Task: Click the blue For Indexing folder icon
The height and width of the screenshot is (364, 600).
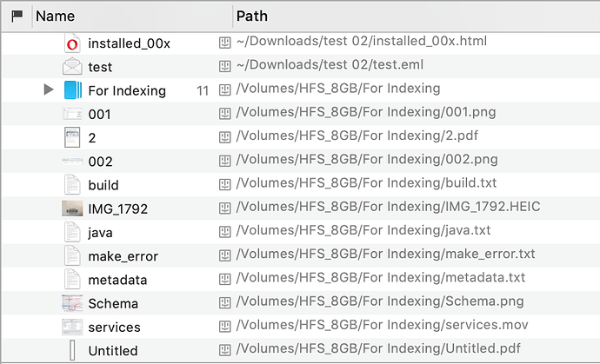Action: pos(72,89)
